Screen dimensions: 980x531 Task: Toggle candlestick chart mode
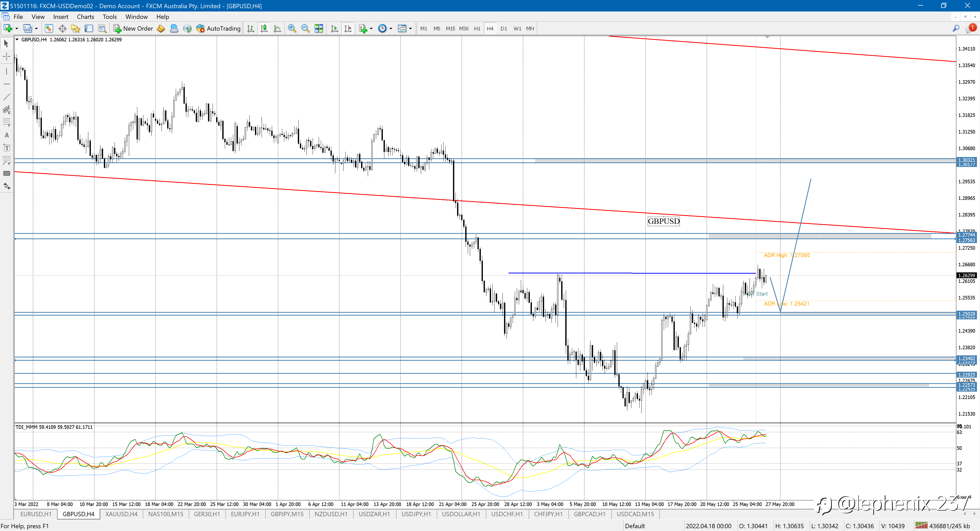(264, 29)
